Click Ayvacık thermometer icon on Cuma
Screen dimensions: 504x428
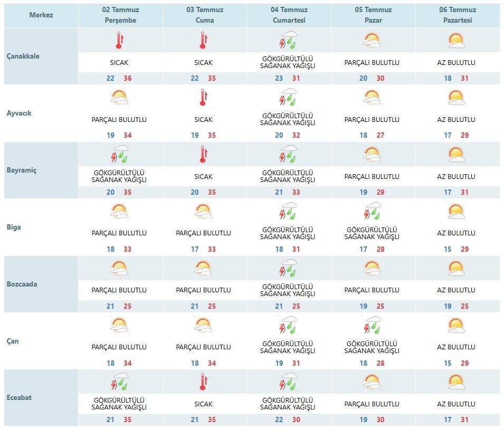click(x=203, y=97)
